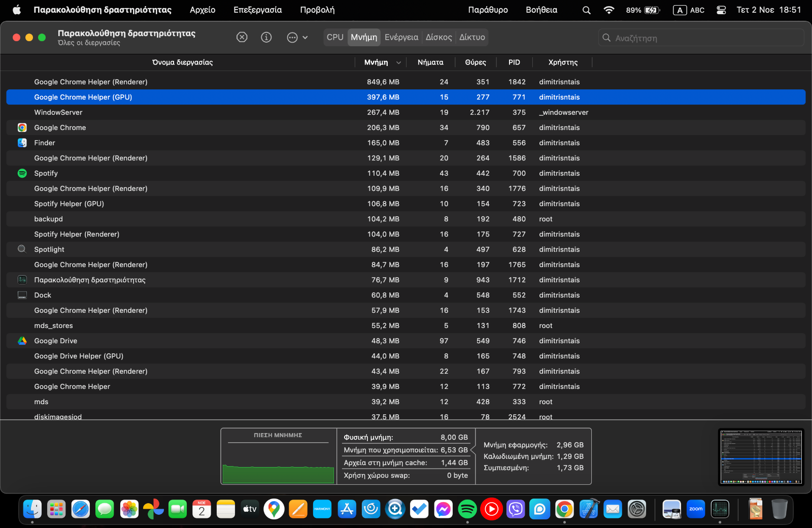Open the ABC input source menu
812x528 pixels.
(689, 10)
